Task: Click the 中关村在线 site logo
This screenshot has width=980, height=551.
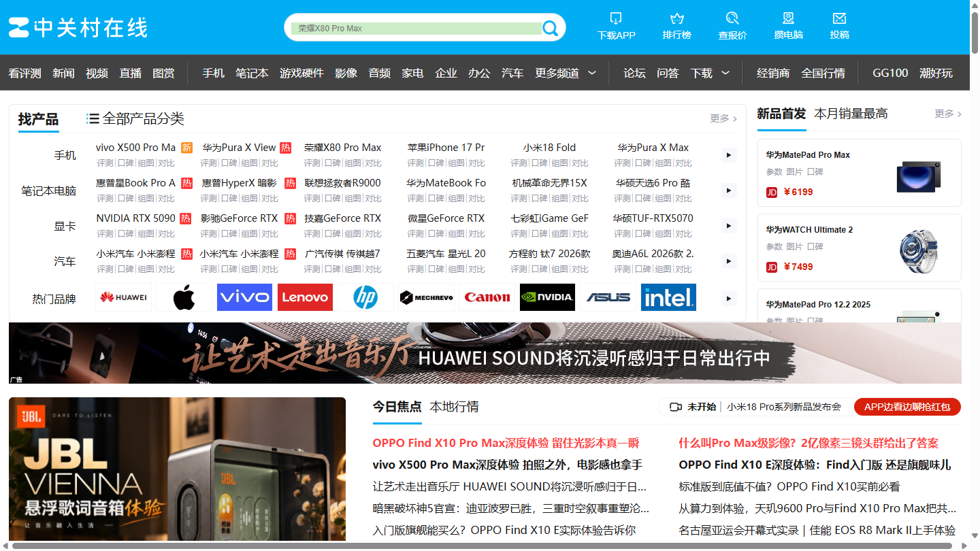Action: pos(78,28)
